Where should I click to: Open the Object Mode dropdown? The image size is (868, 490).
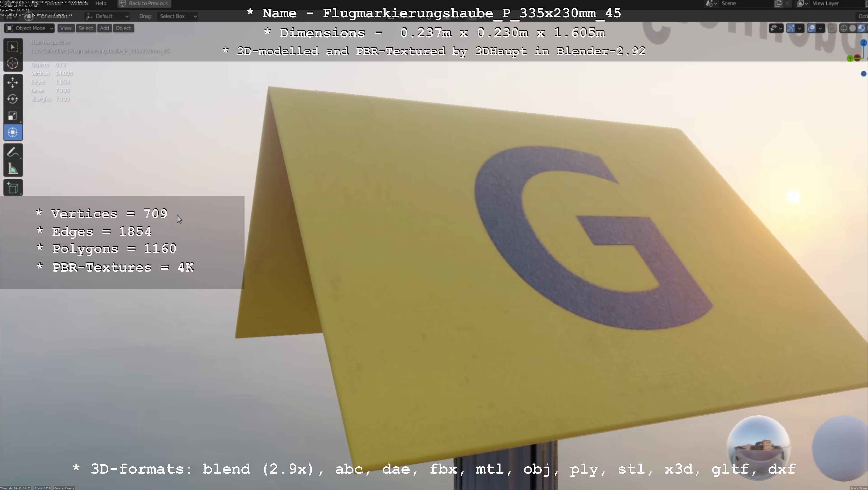pos(30,28)
